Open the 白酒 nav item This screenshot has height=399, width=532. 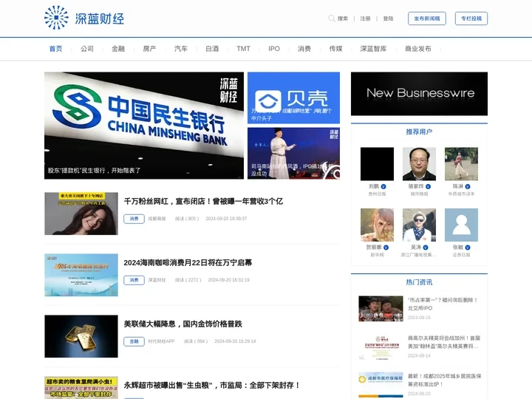pos(212,49)
